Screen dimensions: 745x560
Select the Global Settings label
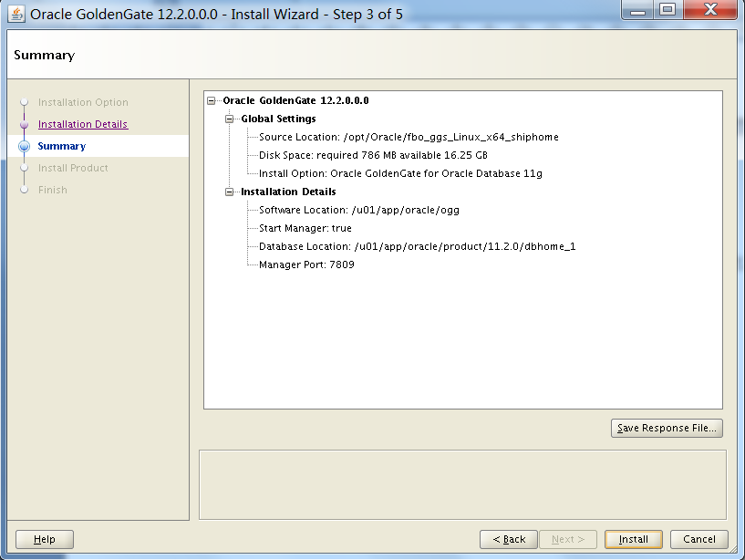click(278, 119)
